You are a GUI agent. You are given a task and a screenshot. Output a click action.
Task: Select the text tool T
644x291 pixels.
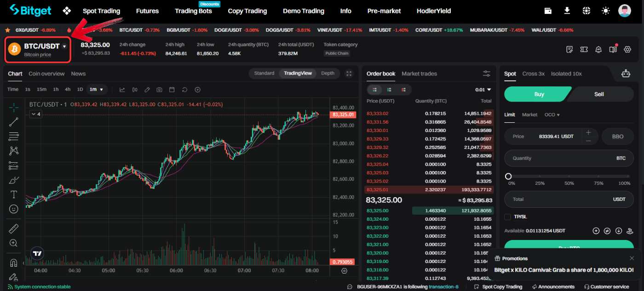pyautogui.click(x=14, y=194)
